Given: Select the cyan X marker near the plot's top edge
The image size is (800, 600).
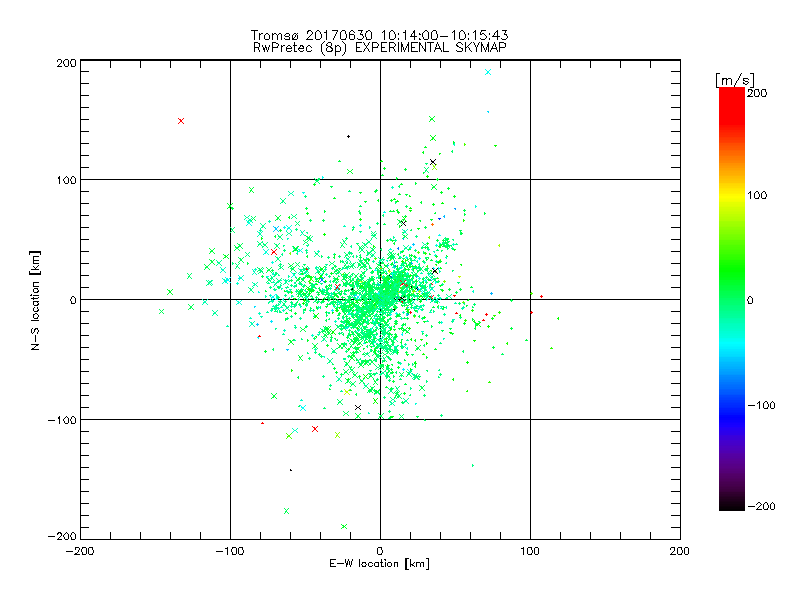Looking at the screenshot, I should (488, 72).
